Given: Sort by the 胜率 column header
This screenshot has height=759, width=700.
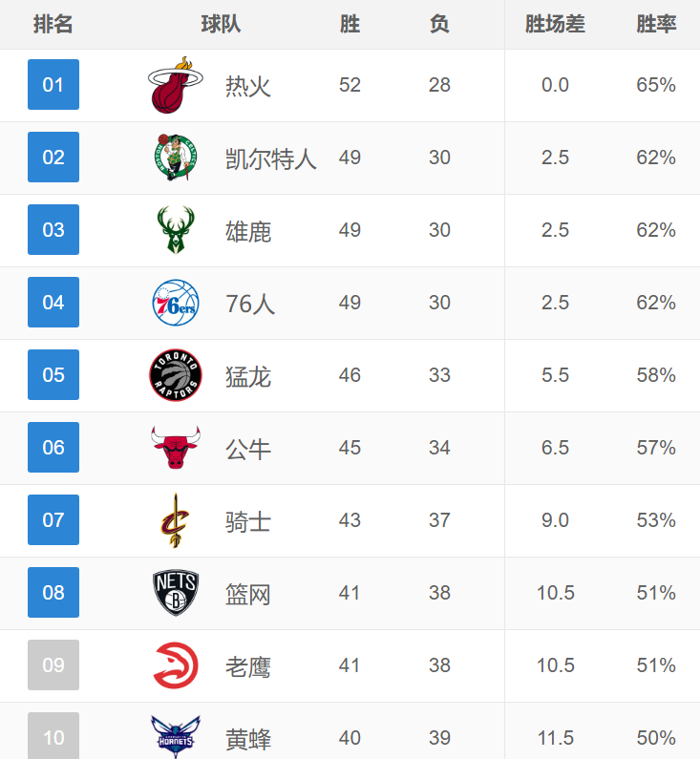Looking at the screenshot, I should pyautogui.click(x=656, y=24).
